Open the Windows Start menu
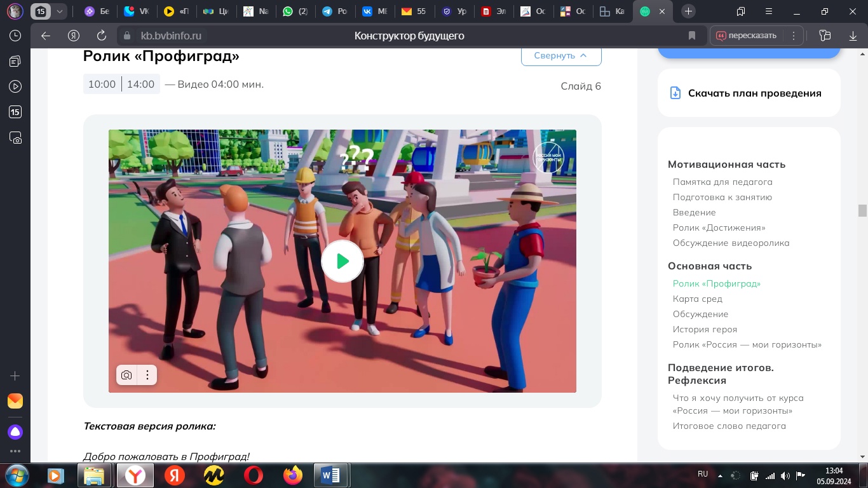 point(17,475)
